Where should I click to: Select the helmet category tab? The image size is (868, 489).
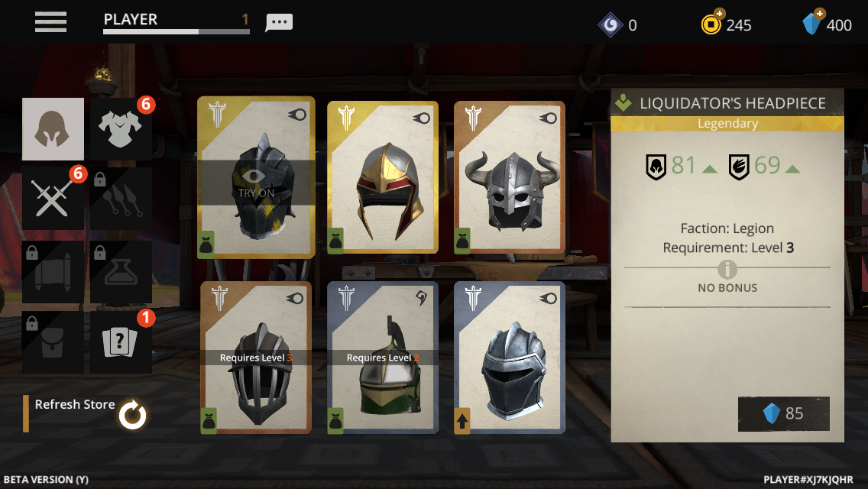coord(53,129)
